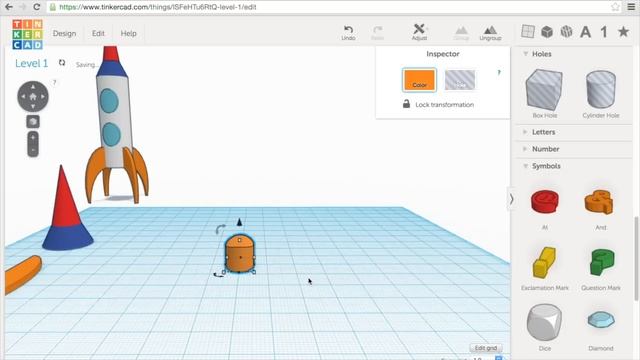This screenshot has width=640, height=360.
Task: Open the Edit menu
Action: [x=98, y=33]
